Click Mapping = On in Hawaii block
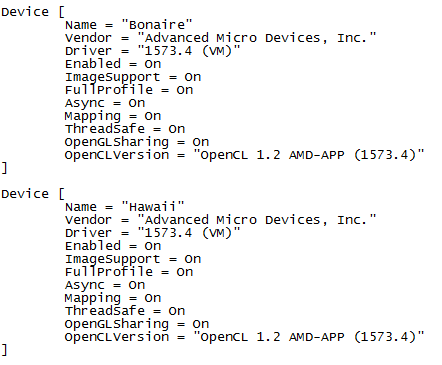Viewport: 442px width, 365px height. click(x=113, y=298)
